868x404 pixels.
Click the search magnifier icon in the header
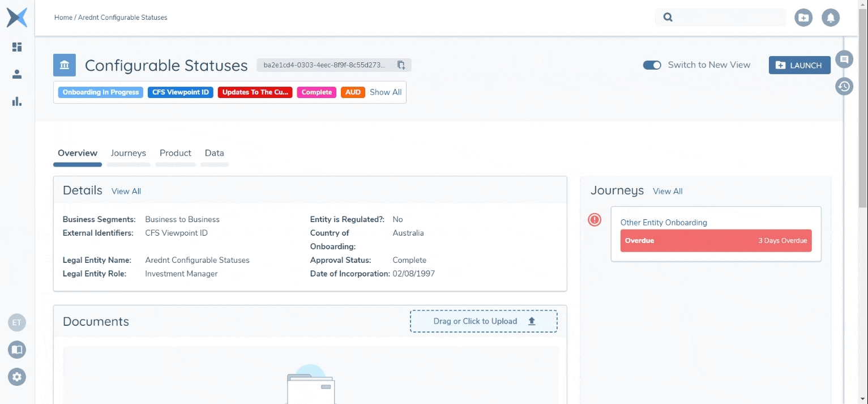[x=668, y=17]
